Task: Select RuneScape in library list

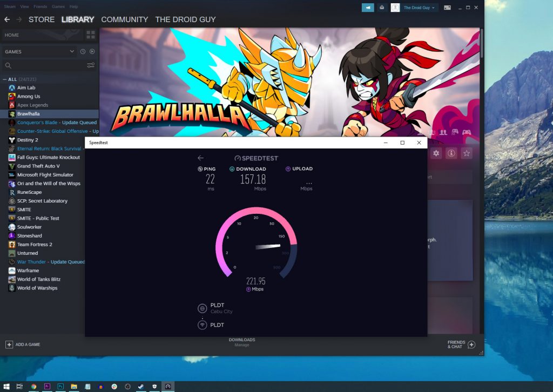Action: point(42,192)
